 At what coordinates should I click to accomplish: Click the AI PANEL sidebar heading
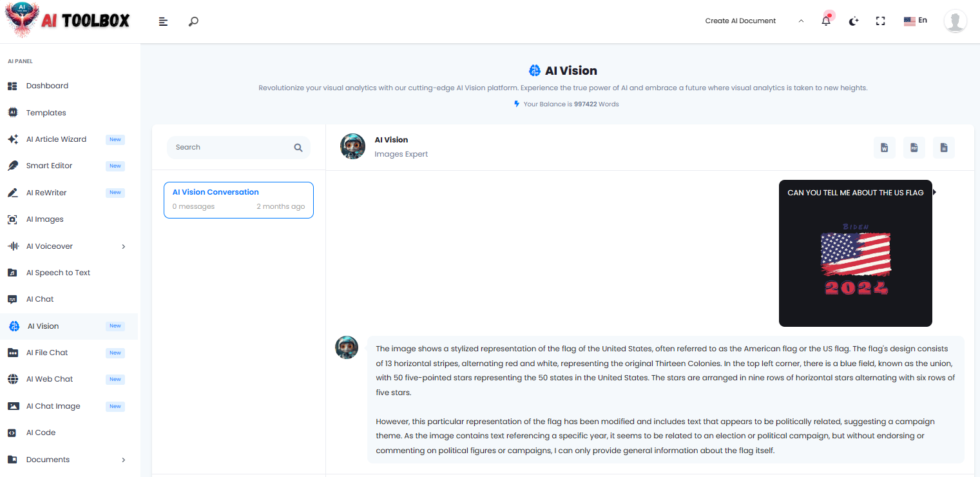[20, 61]
